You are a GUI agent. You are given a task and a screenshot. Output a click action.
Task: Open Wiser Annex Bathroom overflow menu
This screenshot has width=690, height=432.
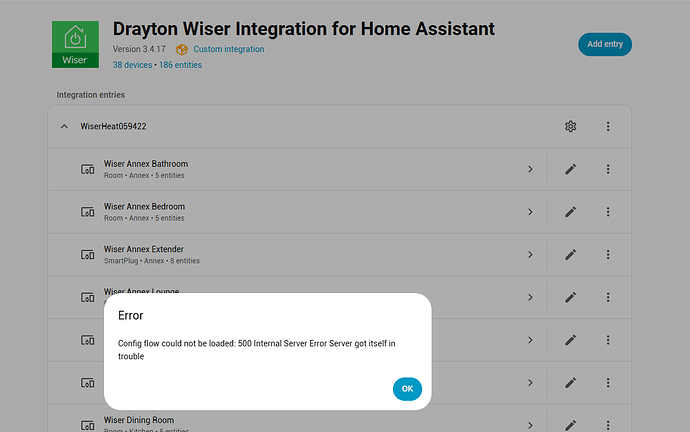608,169
